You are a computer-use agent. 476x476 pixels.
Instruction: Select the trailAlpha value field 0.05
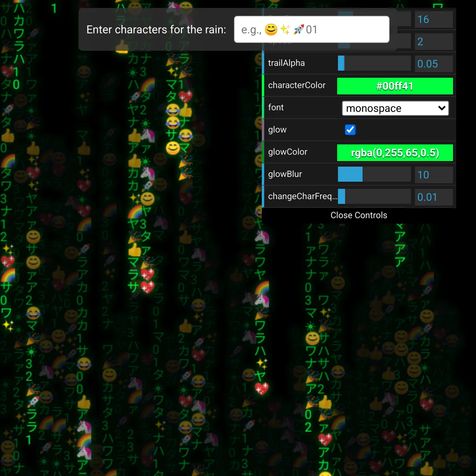coord(434,64)
